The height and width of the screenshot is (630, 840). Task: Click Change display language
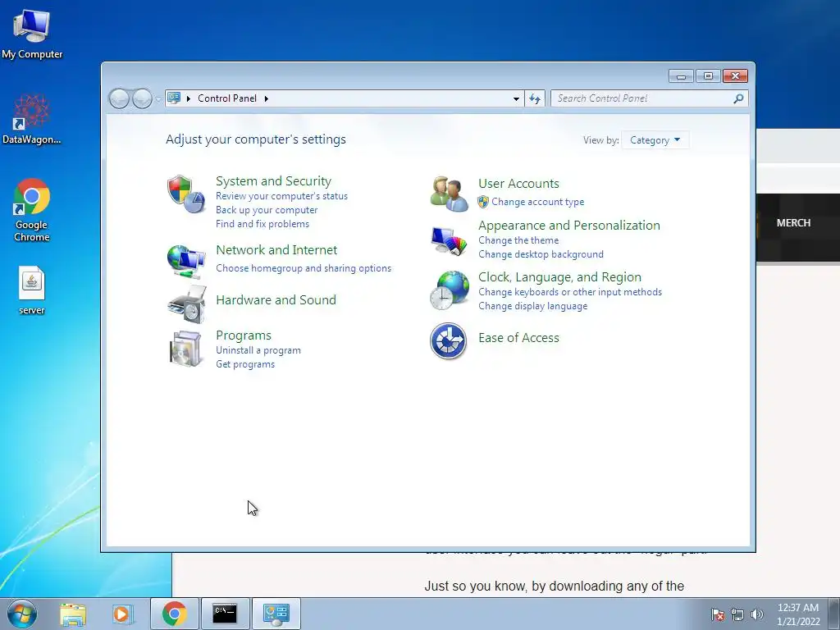[x=533, y=306]
